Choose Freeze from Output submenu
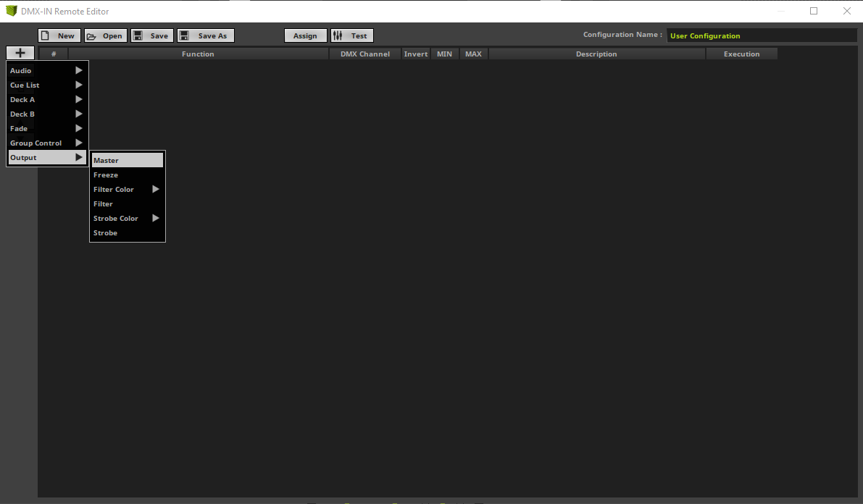Image resolution: width=863 pixels, height=504 pixels. click(127, 175)
